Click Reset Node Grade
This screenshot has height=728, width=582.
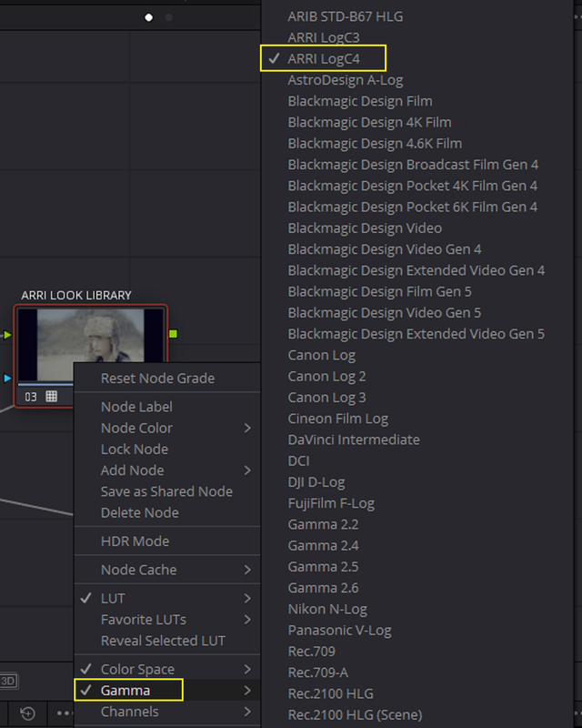(x=158, y=379)
